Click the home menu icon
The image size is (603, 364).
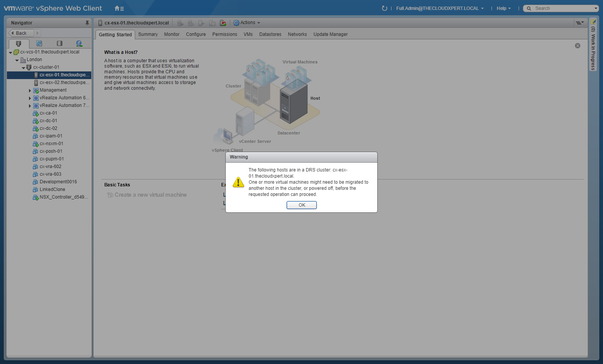119,8
